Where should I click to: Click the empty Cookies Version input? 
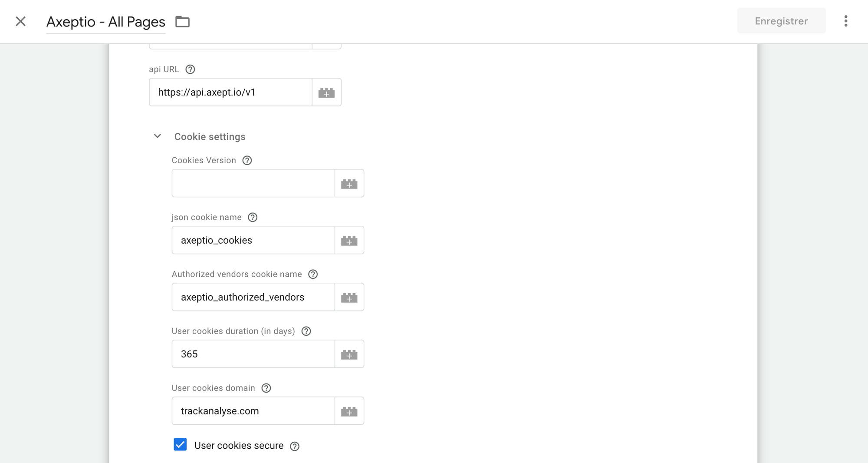coord(253,184)
